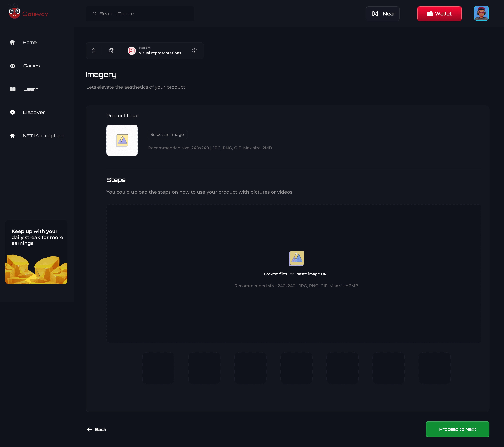Click Browse files link
The height and width of the screenshot is (447, 504).
point(275,274)
